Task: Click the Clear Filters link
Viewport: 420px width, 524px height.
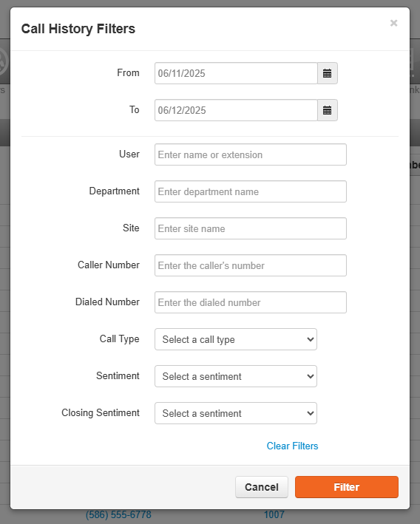Action: pyautogui.click(x=292, y=446)
